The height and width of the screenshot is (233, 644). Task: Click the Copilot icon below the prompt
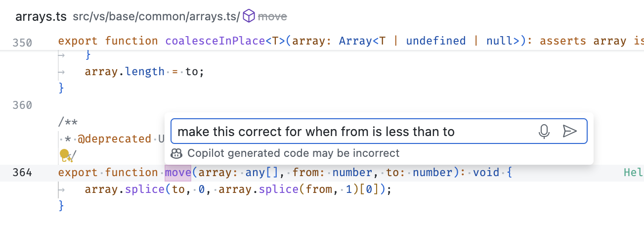click(176, 153)
